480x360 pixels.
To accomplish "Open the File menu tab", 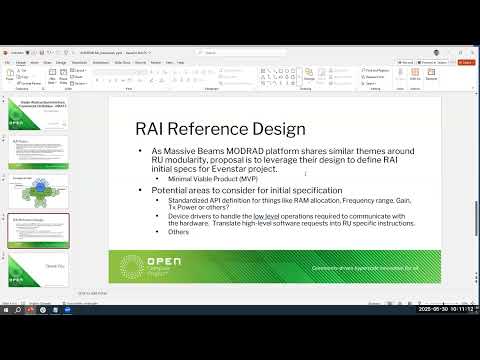I will click(x=7, y=62).
